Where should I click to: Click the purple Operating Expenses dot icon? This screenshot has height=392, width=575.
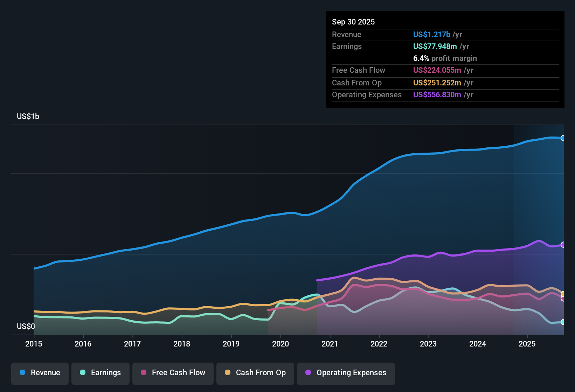coord(308,373)
